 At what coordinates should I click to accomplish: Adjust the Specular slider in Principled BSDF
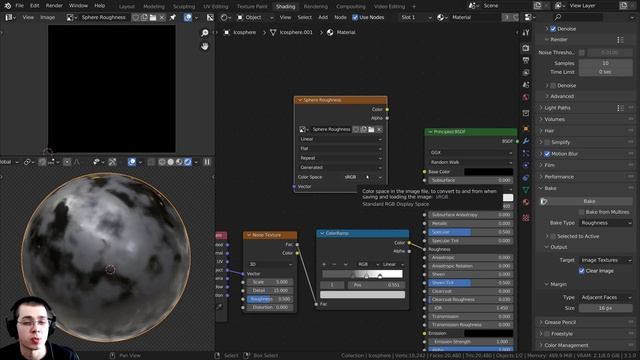coord(471,232)
